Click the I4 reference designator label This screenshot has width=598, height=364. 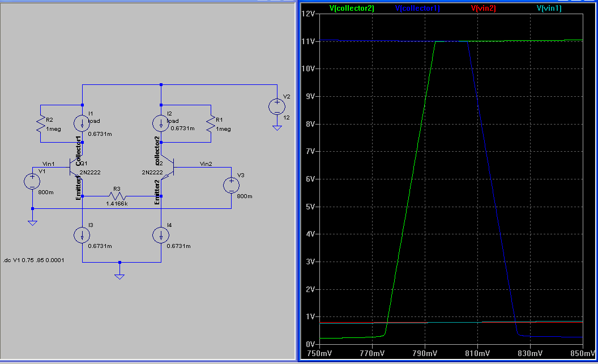click(x=169, y=225)
